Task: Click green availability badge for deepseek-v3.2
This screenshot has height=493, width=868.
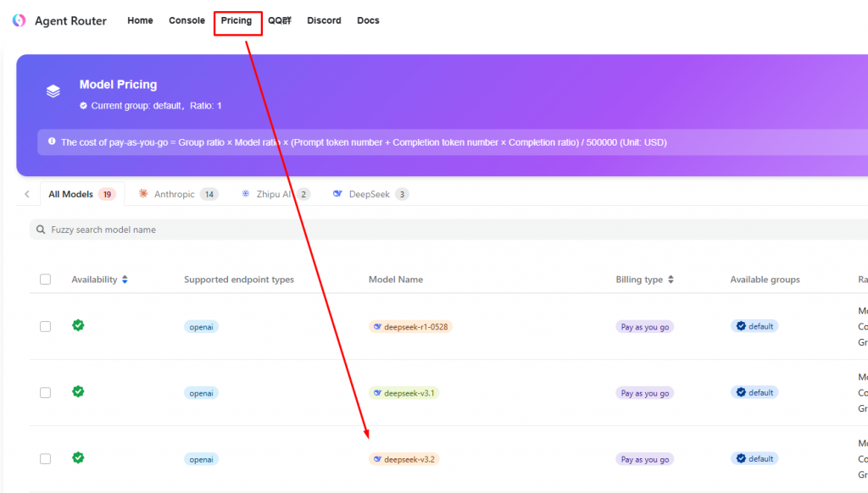Action: pyautogui.click(x=78, y=458)
